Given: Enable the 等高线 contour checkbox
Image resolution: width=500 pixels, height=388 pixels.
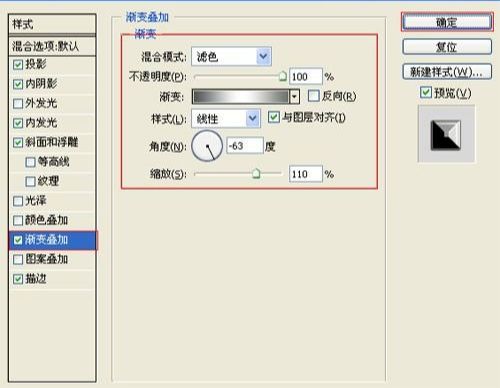Looking at the screenshot, I should tap(30, 162).
